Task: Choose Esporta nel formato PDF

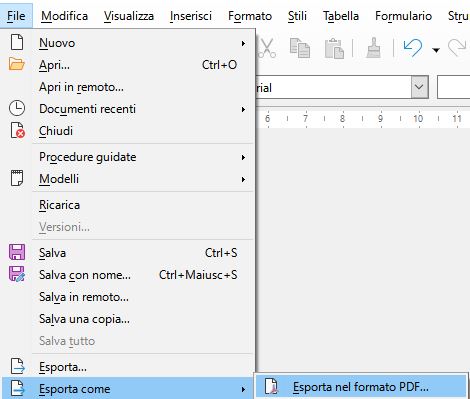Action: tap(361, 387)
